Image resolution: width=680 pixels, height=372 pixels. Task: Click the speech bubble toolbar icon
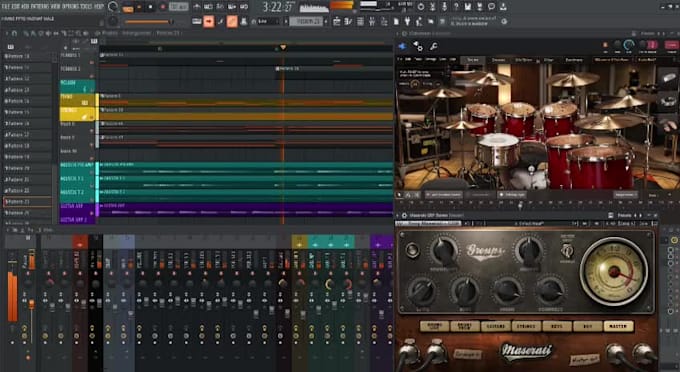[x=491, y=7]
